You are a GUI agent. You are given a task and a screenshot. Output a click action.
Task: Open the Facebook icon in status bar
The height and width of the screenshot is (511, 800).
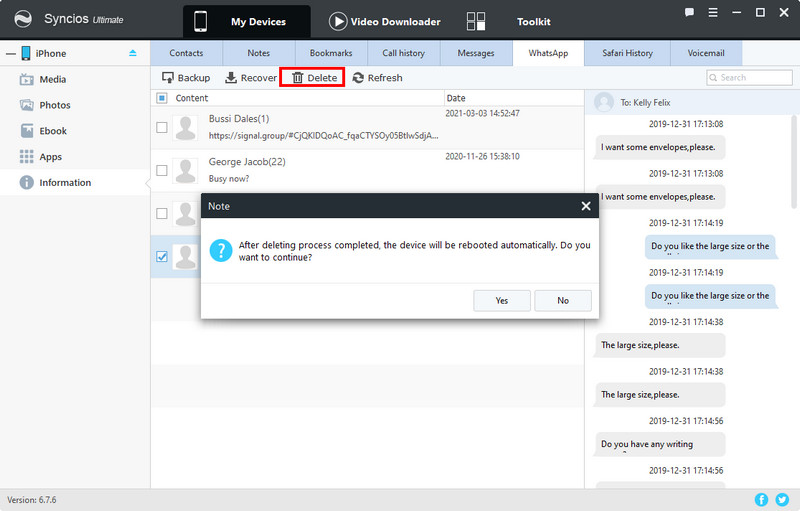coord(761,499)
